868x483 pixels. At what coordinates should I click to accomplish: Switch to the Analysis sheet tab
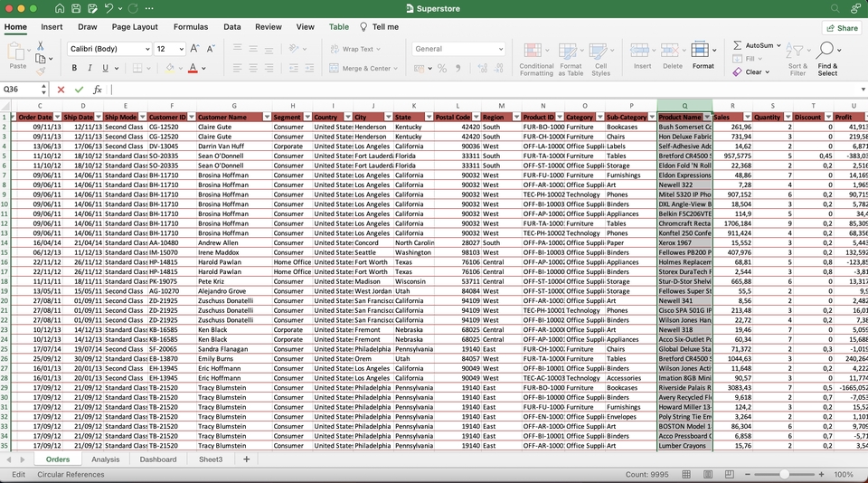point(105,459)
